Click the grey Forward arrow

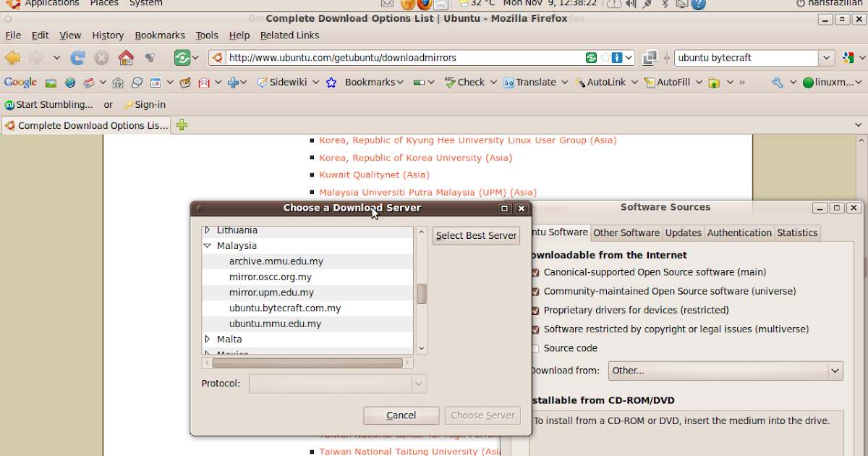pos(36,57)
